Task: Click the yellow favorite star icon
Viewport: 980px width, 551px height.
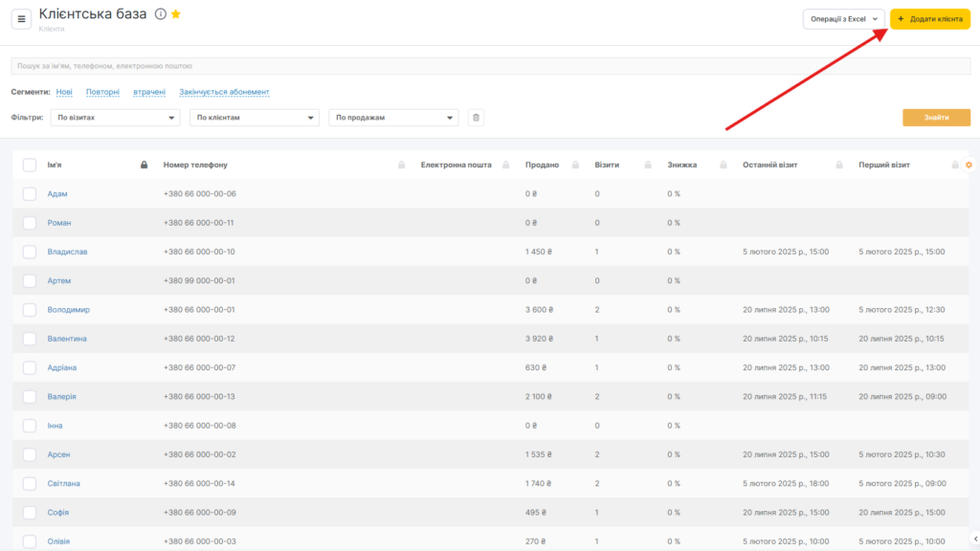Action: [175, 14]
